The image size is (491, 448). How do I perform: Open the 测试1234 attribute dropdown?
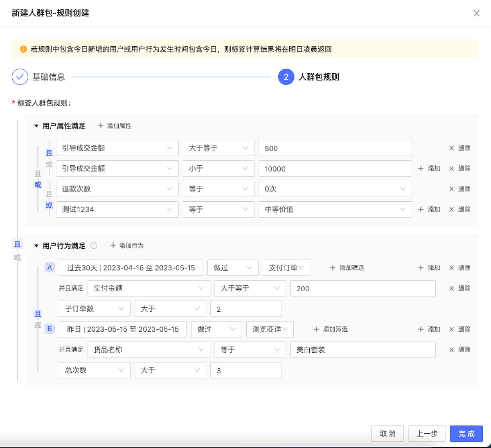117,209
